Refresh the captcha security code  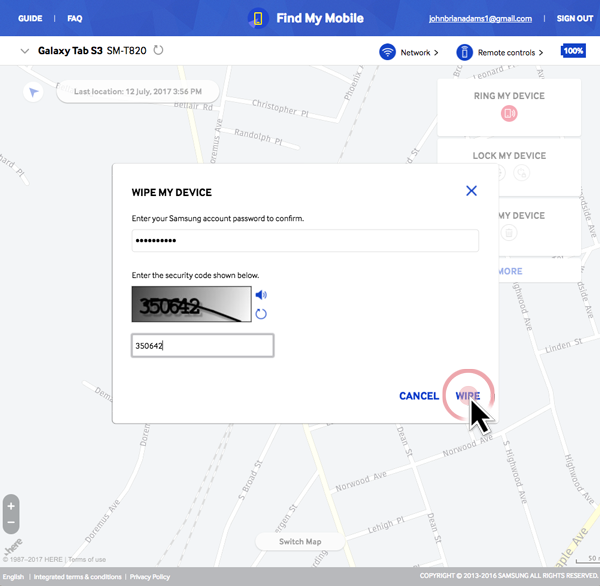[x=261, y=314]
